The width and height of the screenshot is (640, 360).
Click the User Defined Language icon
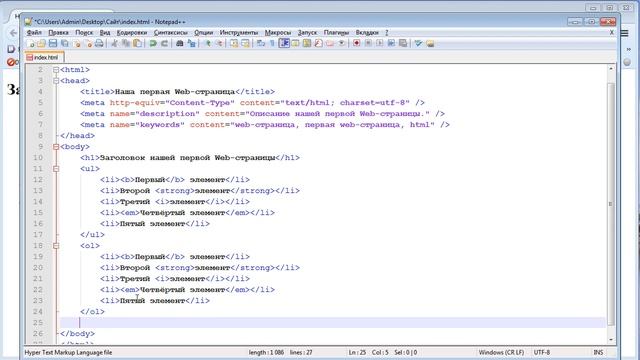tap(295, 43)
